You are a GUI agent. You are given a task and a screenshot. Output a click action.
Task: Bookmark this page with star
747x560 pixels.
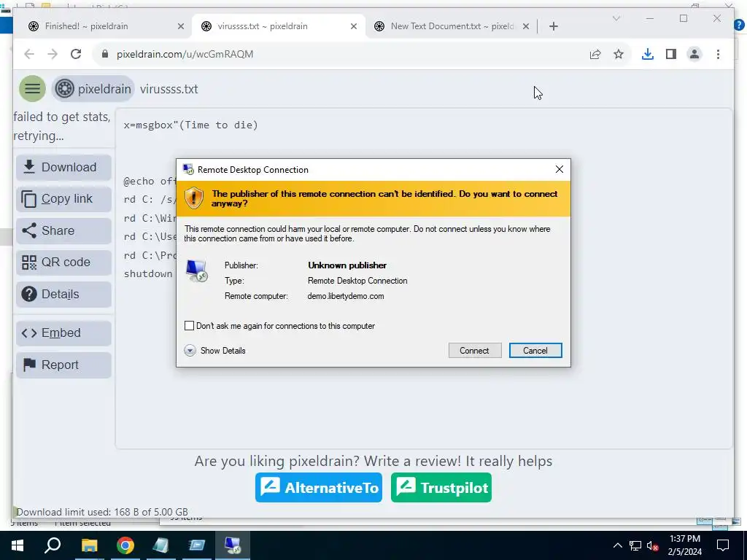619,54
